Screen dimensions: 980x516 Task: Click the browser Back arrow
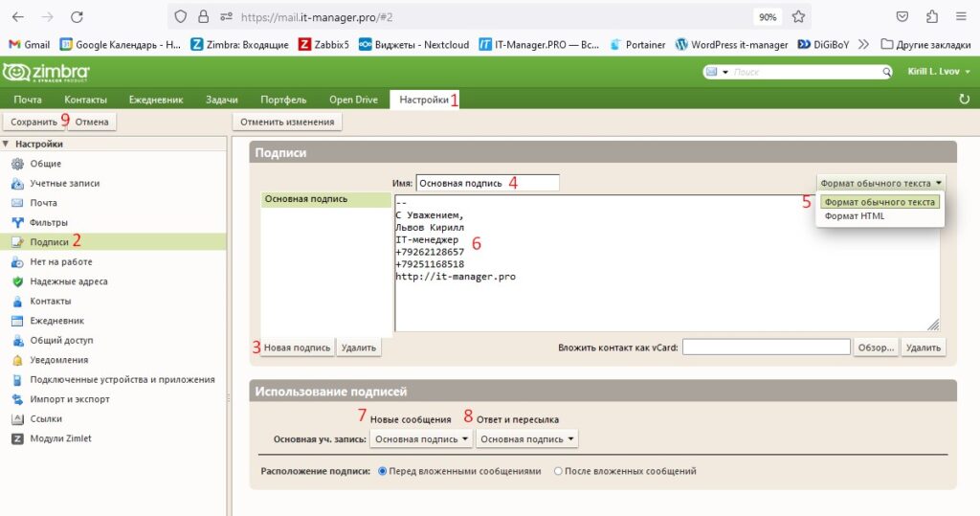(x=18, y=17)
